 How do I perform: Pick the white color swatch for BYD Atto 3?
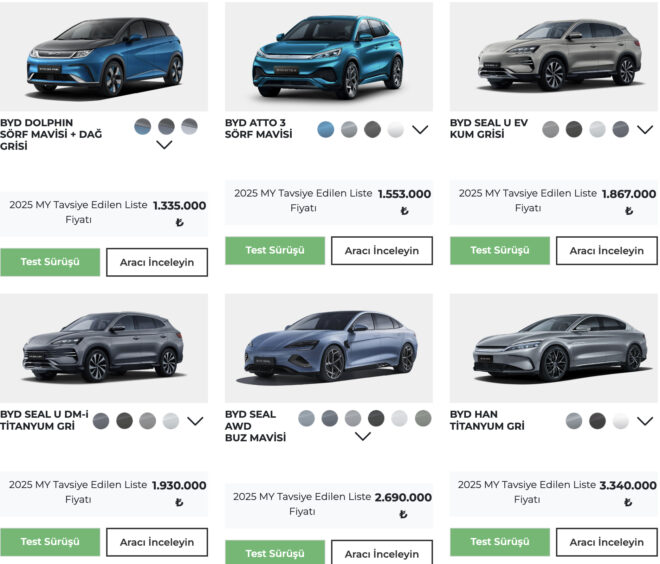[x=396, y=129]
